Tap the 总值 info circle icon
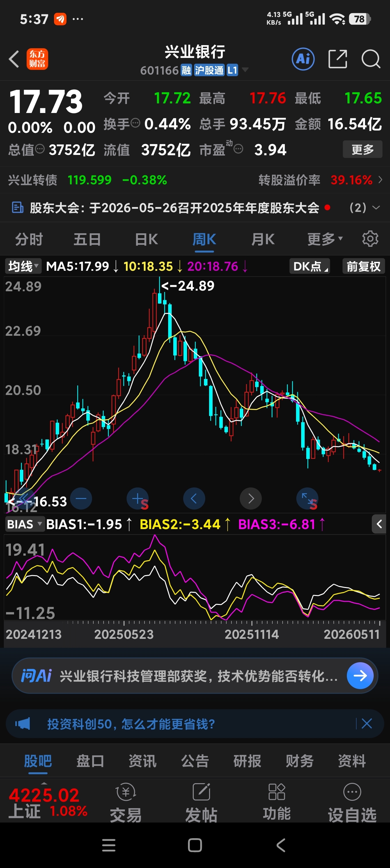 click(x=40, y=149)
